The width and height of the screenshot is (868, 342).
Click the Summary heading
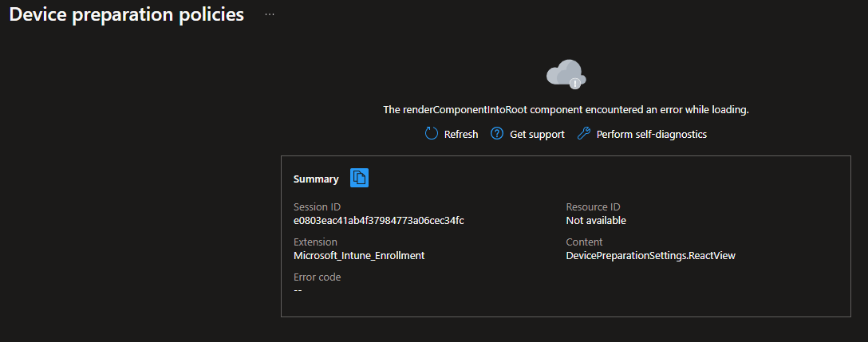[x=316, y=179]
